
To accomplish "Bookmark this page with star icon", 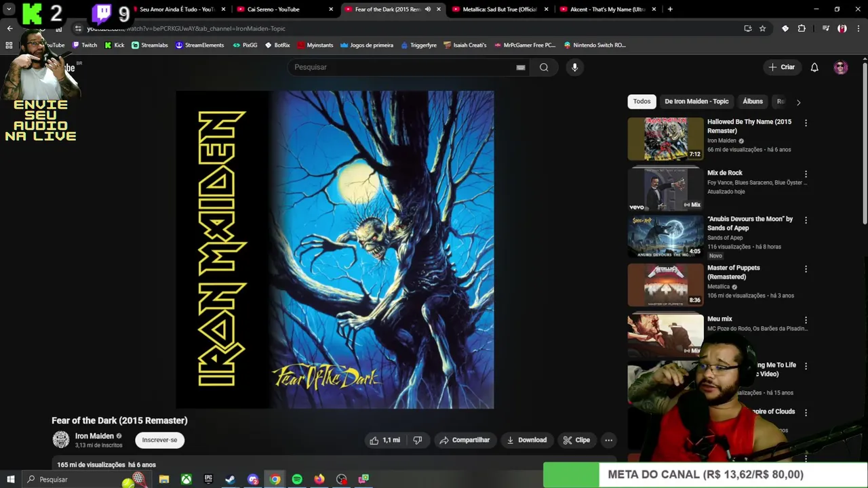I will (x=763, y=28).
